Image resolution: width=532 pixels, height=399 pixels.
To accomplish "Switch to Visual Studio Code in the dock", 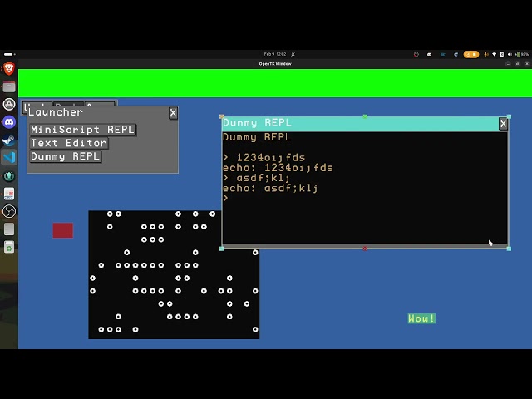I will tap(9, 157).
